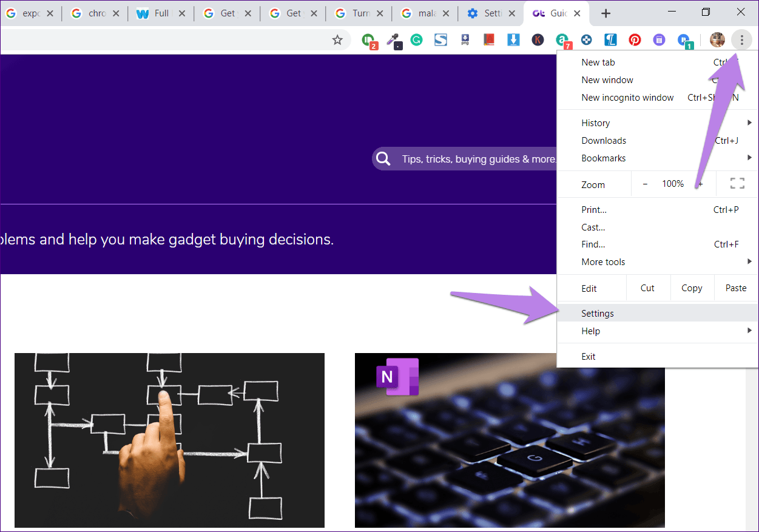
Task: Select Print... in the menu
Action: (x=658, y=209)
